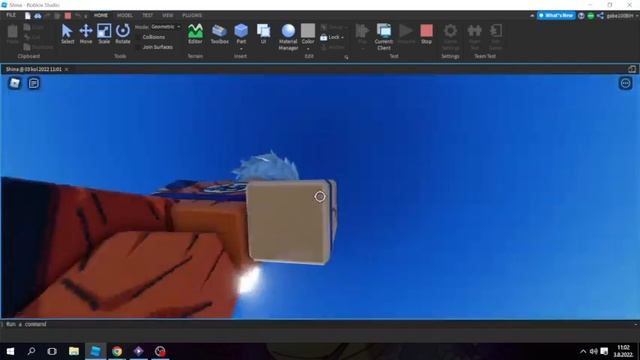This screenshot has height=360, width=640.
Task: Switch to the MODEL tab
Action: 124,15
